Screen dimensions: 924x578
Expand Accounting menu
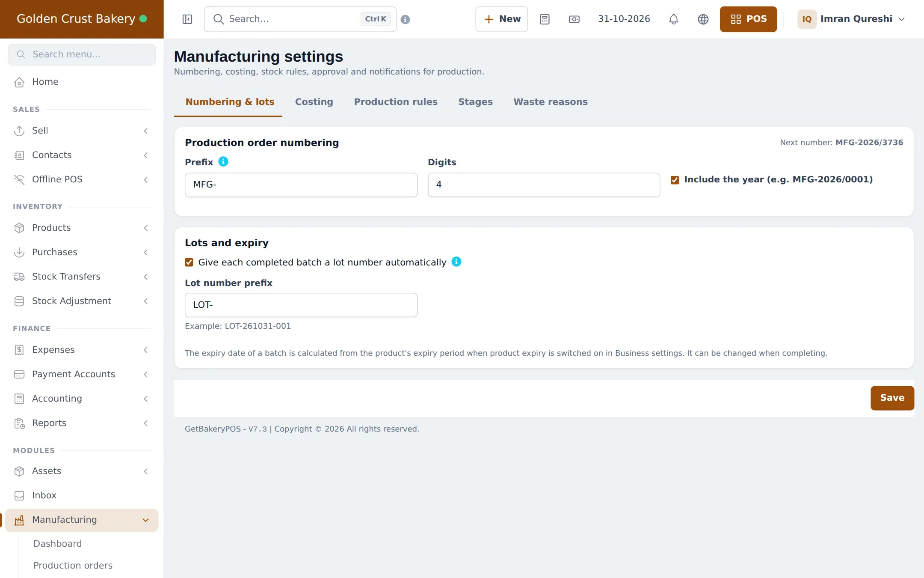(x=82, y=399)
